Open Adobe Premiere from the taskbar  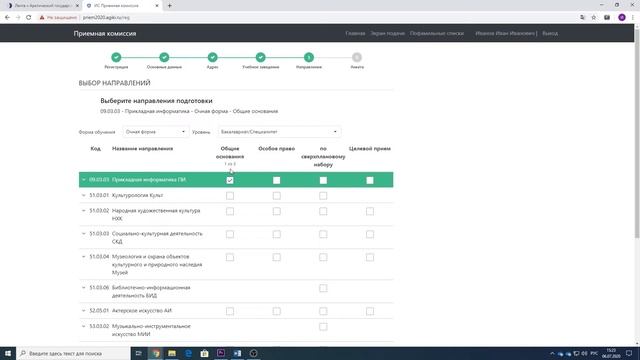221,353
